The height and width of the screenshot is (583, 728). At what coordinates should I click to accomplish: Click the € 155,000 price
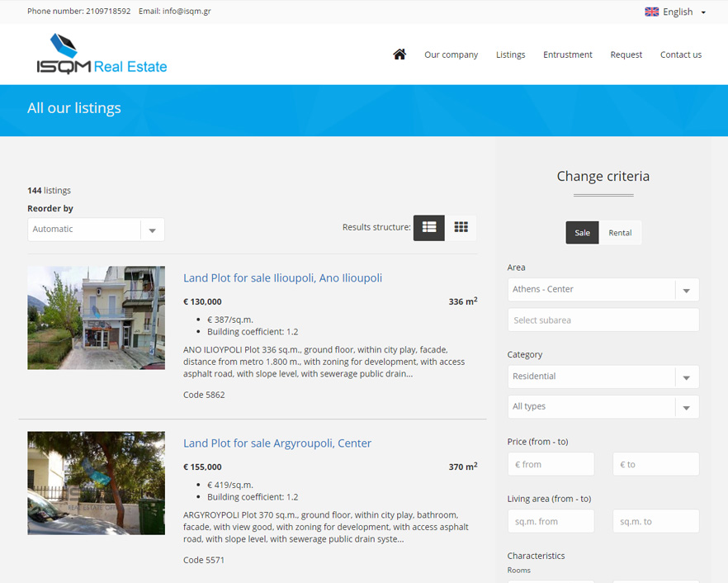click(x=202, y=467)
